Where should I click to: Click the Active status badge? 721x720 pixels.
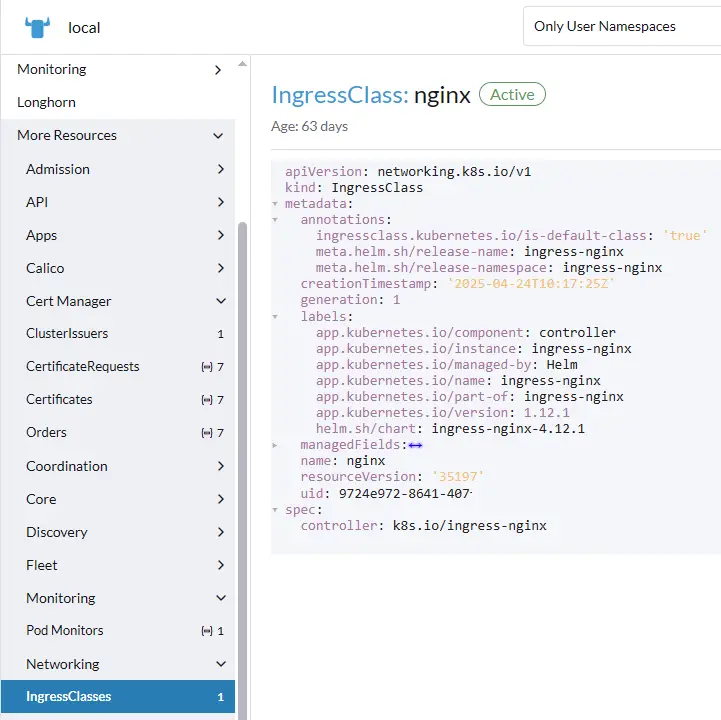pos(512,94)
